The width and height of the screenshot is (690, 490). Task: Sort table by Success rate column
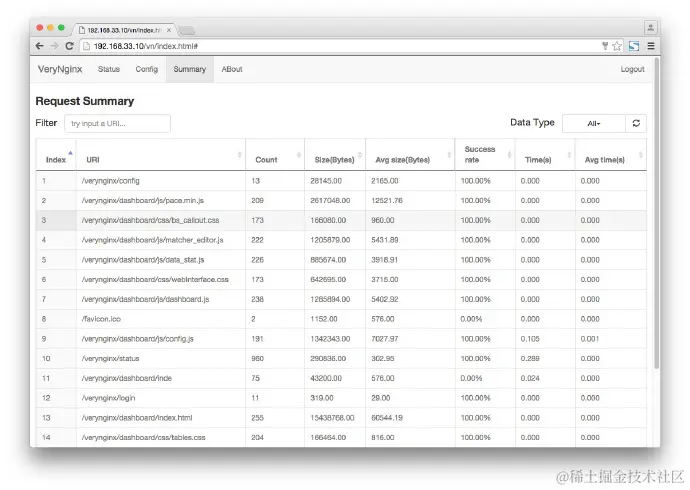485,155
